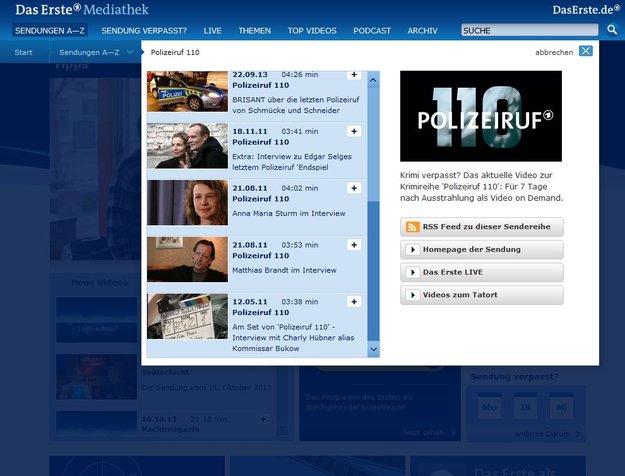The width and height of the screenshot is (625, 476).
Task: Click into the Suche search field
Action: (530, 30)
